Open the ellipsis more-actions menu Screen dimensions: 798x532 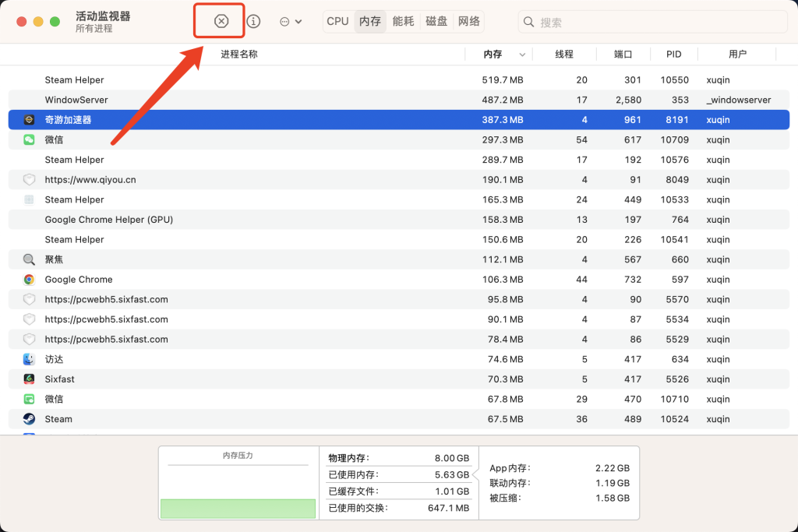[291, 21]
